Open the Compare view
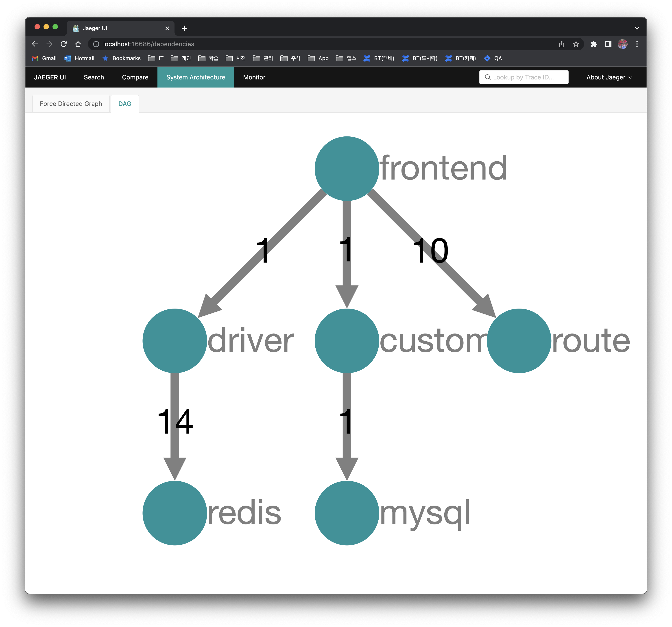The width and height of the screenshot is (672, 627). (135, 77)
